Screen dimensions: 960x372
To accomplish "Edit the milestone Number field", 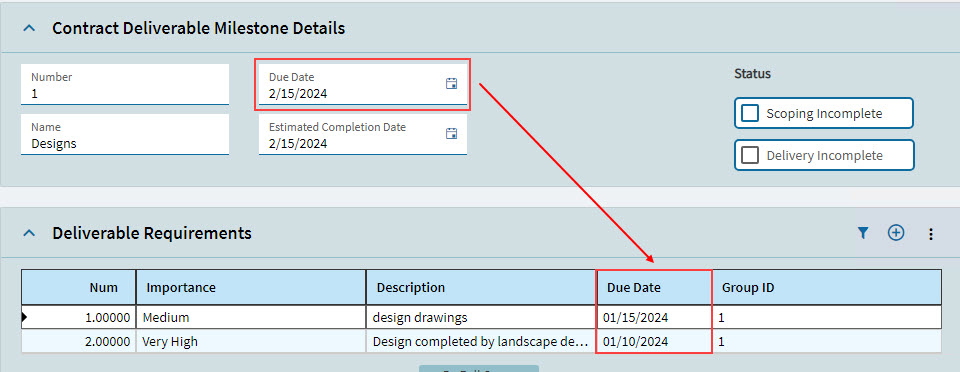I will (125, 84).
